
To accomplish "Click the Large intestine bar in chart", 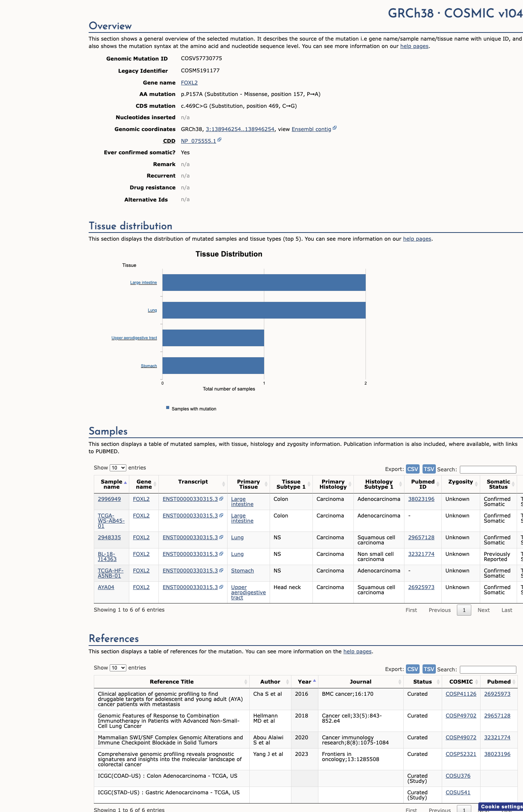I will click(x=264, y=282).
